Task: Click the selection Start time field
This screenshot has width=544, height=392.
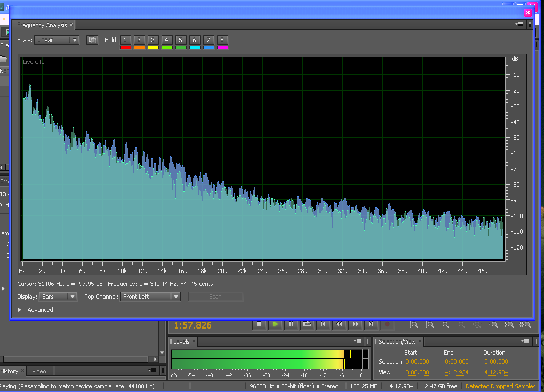Action: pyautogui.click(x=417, y=362)
